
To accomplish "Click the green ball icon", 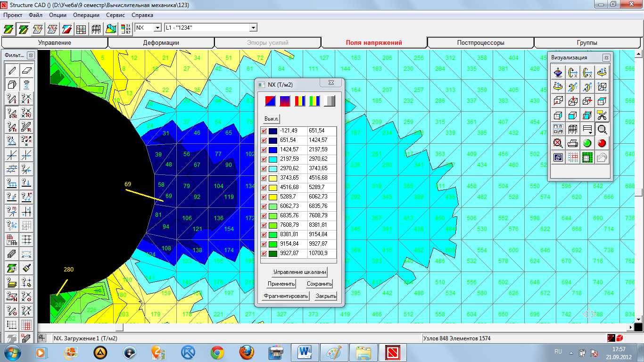I will pos(587,143).
